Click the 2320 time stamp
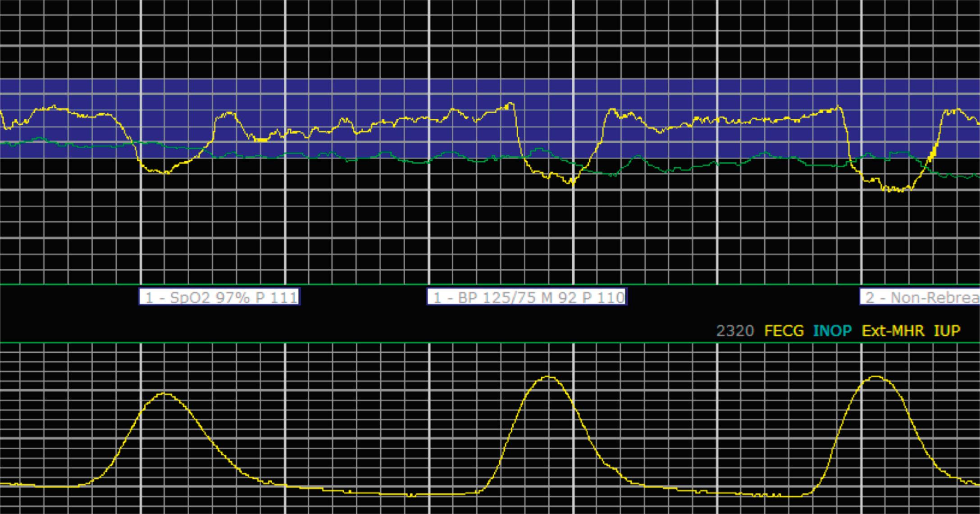Screen dimensions: 980x514 (735, 331)
